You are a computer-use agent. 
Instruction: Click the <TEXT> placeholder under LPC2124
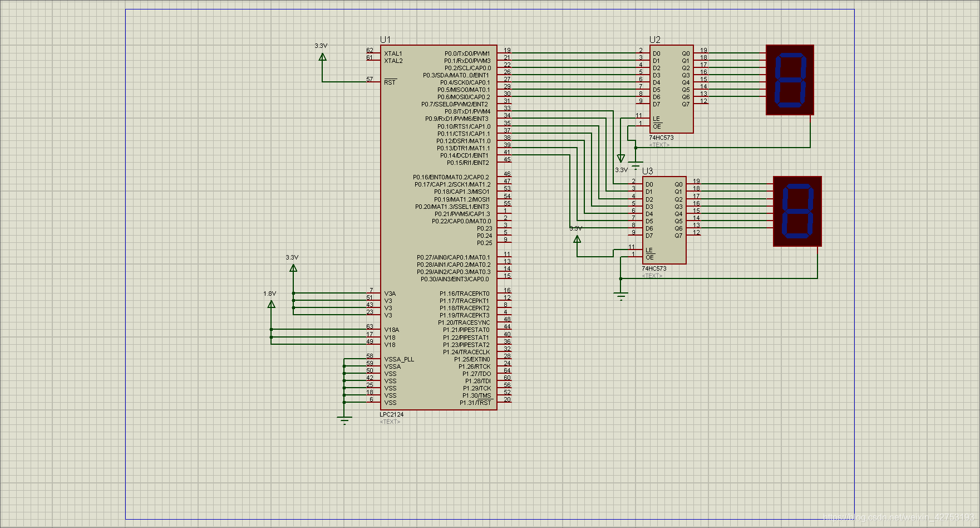pyautogui.click(x=390, y=422)
